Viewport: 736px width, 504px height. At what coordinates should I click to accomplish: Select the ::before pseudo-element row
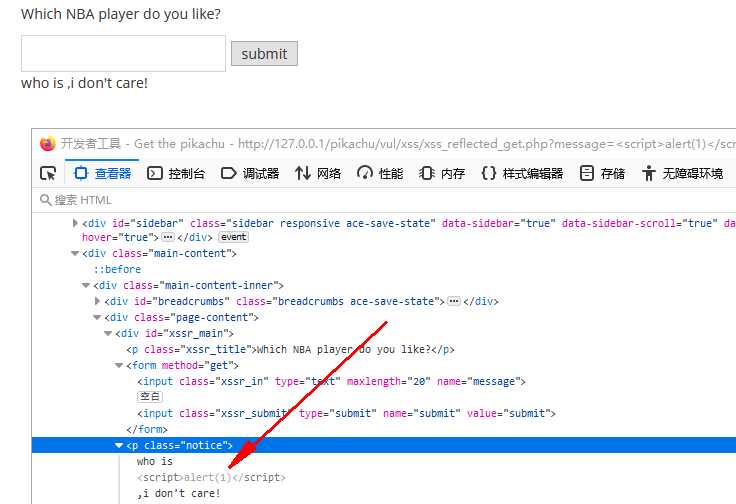(117, 269)
